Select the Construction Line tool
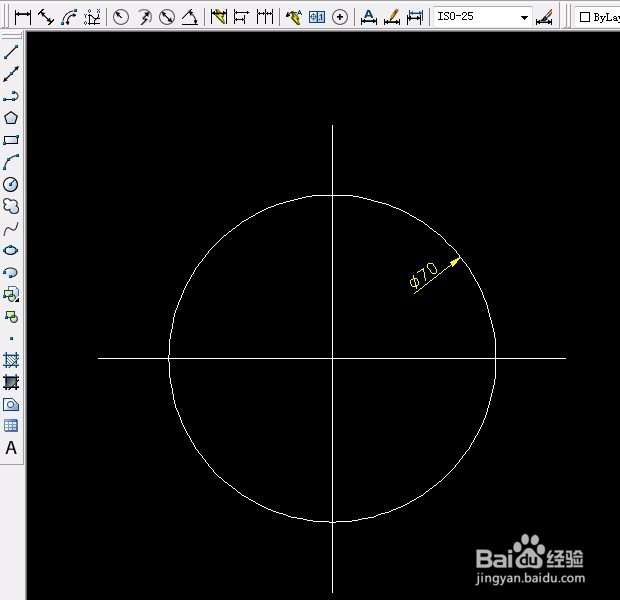The image size is (620, 600). pos(11,74)
